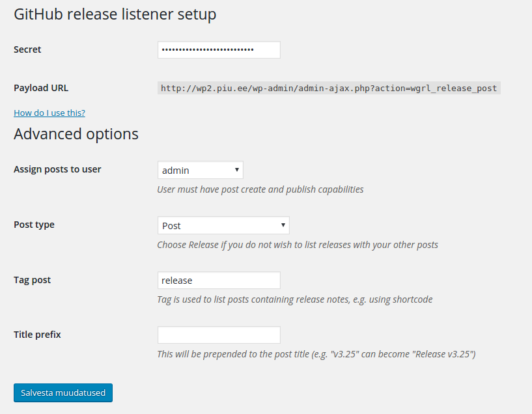Click the Secret password field
Image resolution: width=532 pixels, height=414 pixels.
(219, 50)
